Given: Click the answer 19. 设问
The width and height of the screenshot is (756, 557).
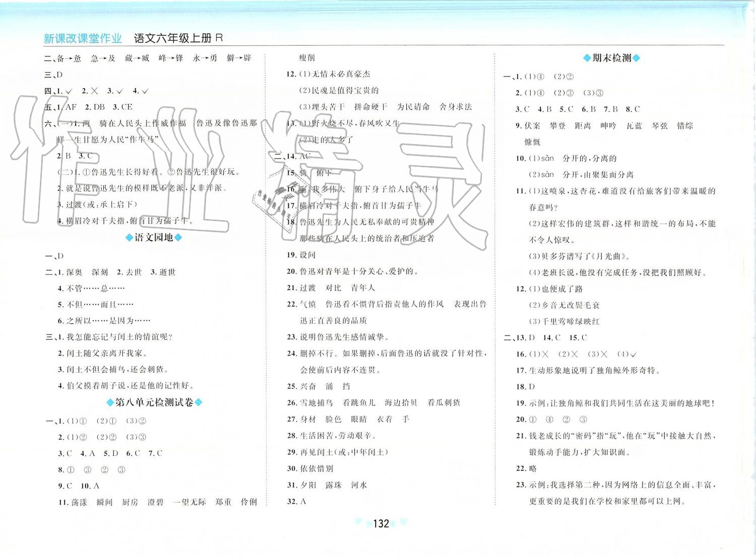Looking at the screenshot, I should (301, 255).
